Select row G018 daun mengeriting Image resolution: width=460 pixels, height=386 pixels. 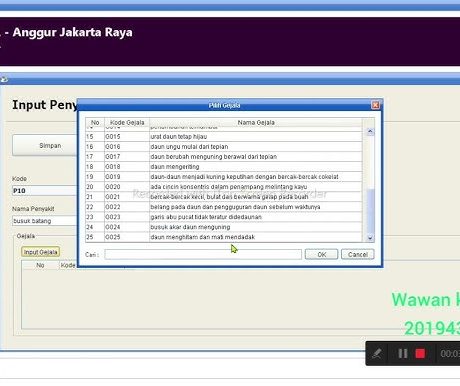point(224,167)
